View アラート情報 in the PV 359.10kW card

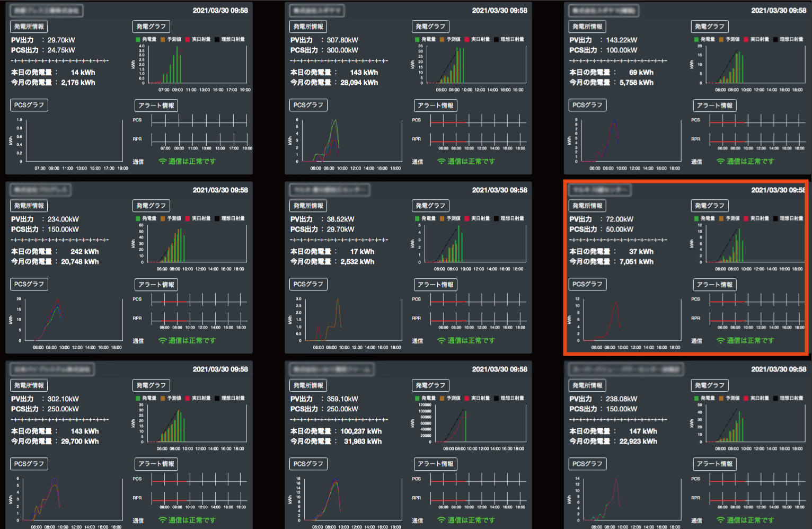[436, 464]
